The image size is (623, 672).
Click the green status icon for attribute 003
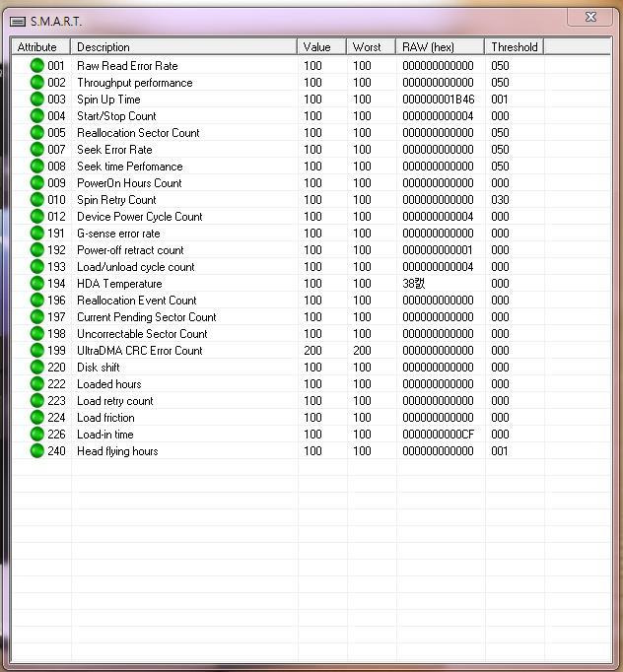[x=37, y=99]
